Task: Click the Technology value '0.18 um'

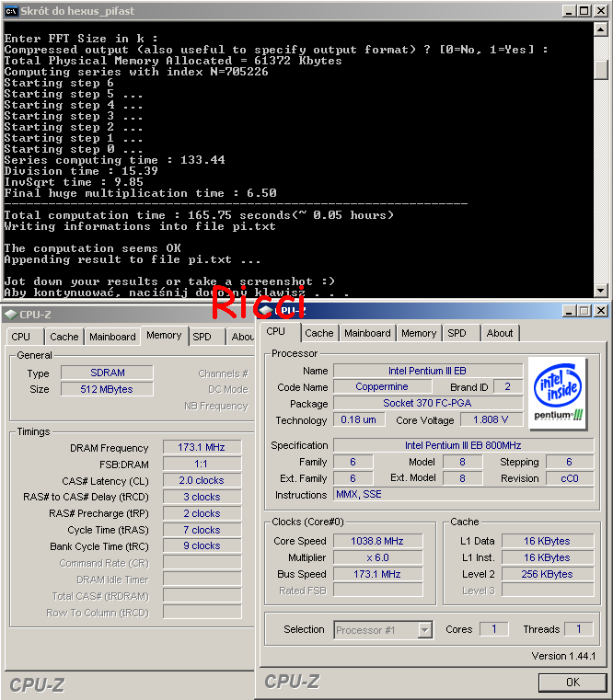Action: point(359,419)
